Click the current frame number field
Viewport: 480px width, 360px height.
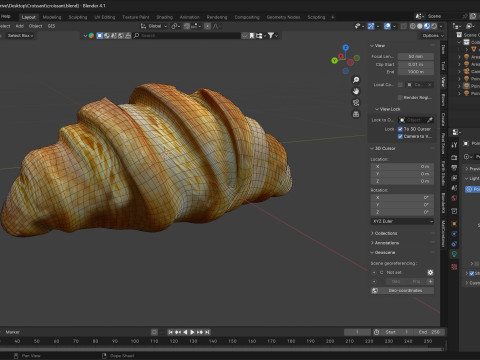[x=357, y=332]
